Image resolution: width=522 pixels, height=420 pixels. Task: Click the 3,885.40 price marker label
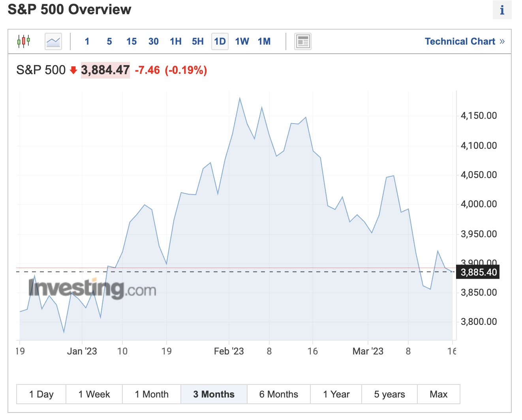478,272
